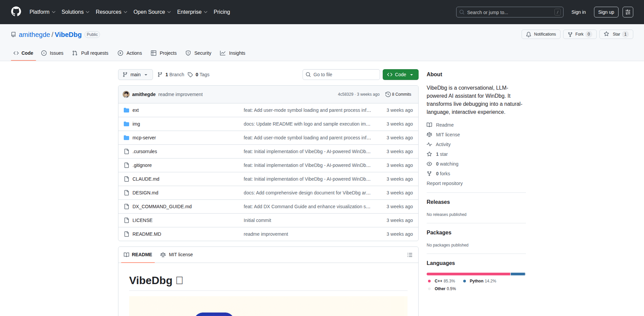Open the README outline list icon
This screenshot has height=316, width=644.
pyautogui.click(x=410, y=255)
